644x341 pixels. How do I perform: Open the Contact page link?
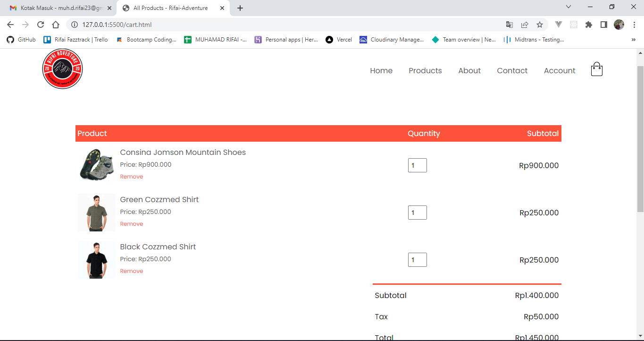point(512,70)
